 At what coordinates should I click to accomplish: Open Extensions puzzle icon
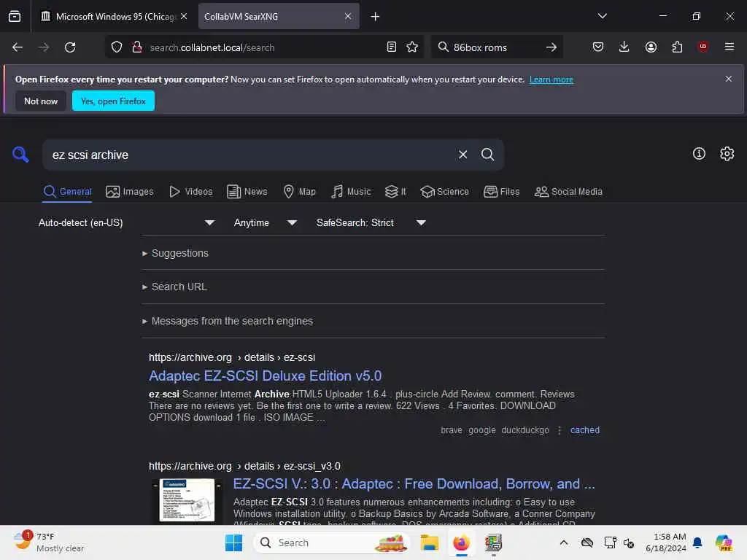(x=677, y=47)
